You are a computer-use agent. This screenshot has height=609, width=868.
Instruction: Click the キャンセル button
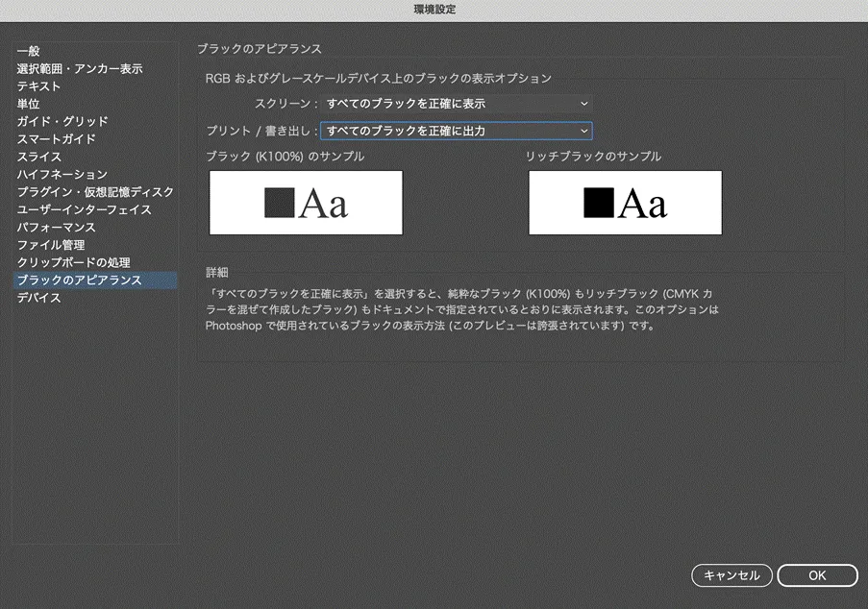click(732, 575)
